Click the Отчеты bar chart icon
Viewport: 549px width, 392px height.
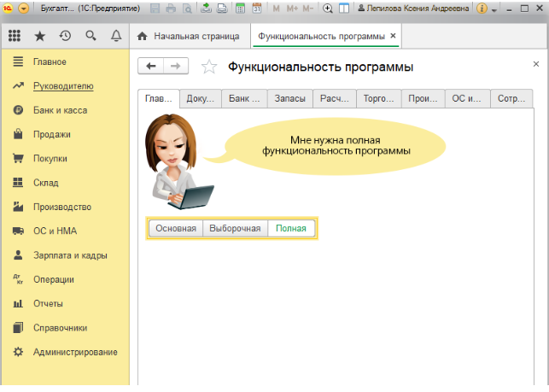18,303
